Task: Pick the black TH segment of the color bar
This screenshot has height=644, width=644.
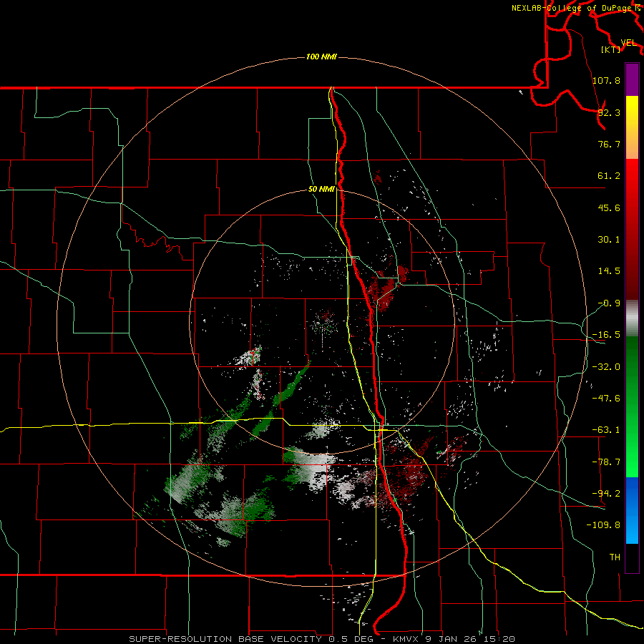Action: (x=632, y=557)
